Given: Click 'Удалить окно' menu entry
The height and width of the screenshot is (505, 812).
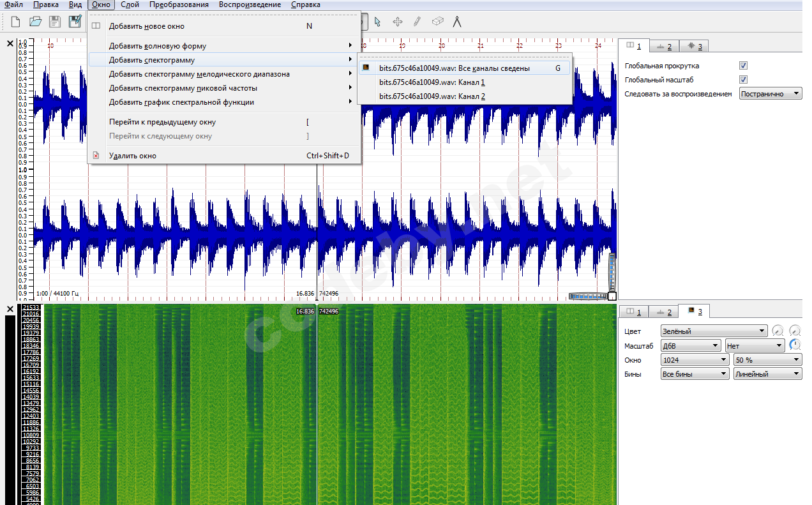Looking at the screenshot, I should tap(132, 156).
